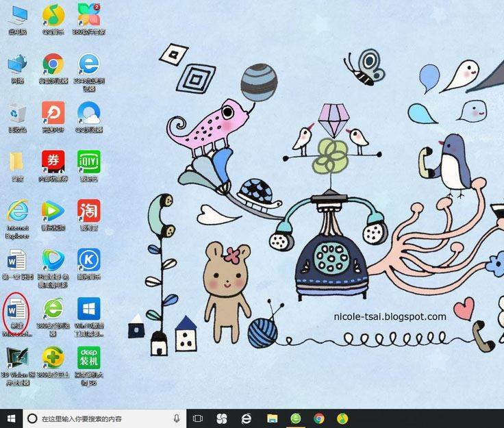Screen dimensions: 504x428
Task: Select the blue Kugou Music K shortcut
Action: 89,265
